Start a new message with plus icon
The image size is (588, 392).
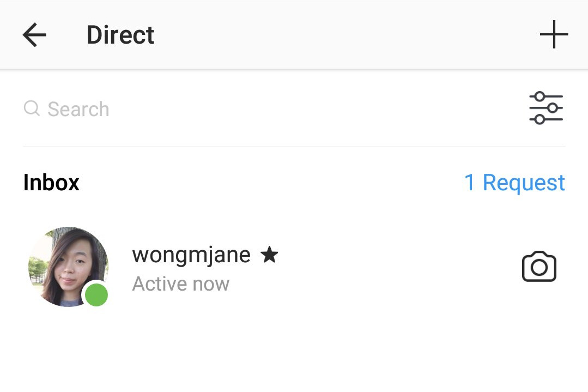coord(554,34)
